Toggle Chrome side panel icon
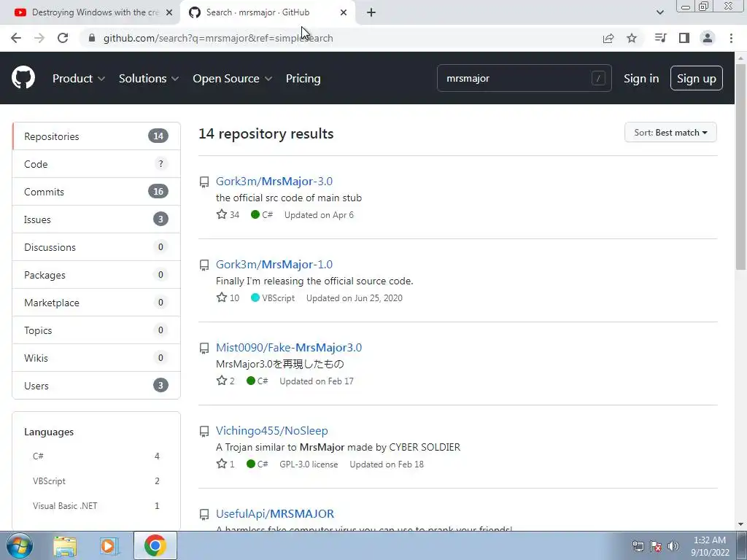This screenshot has height=560, width=747. (684, 38)
